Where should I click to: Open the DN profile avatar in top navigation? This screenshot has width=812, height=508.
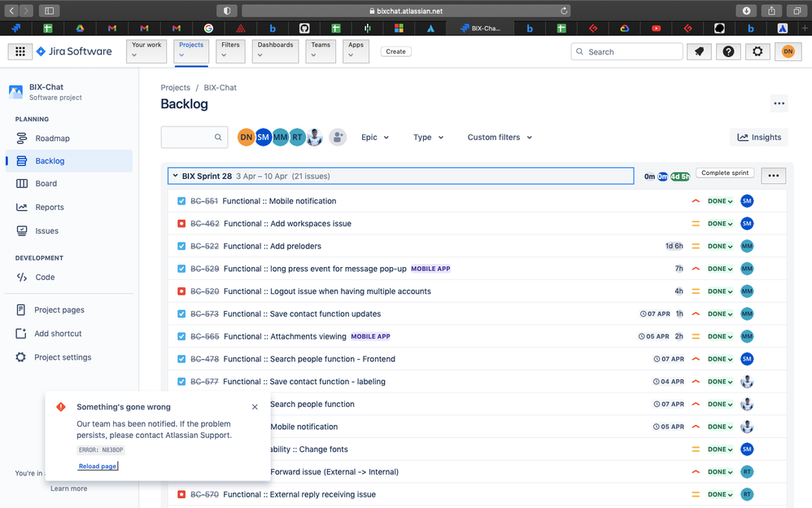788,51
